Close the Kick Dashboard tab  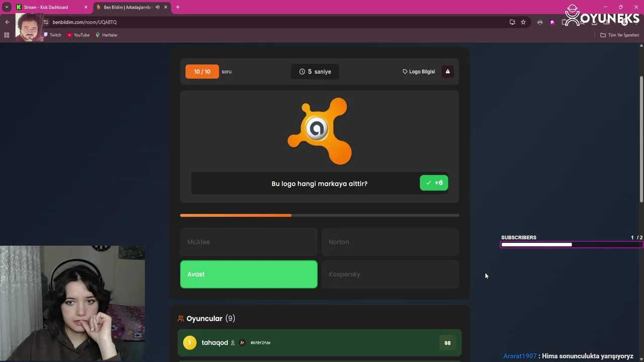point(86,7)
